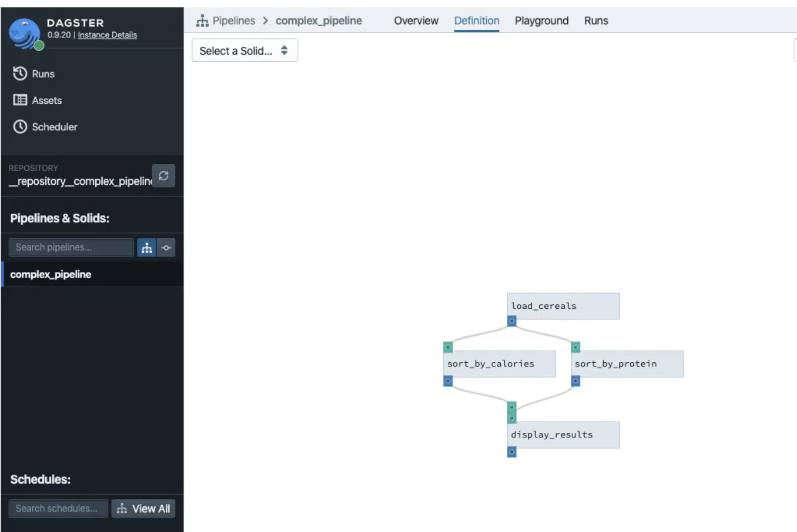Open the Select a Solid dropdown
Viewport: 797px width, 532px height.
tap(245, 50)
